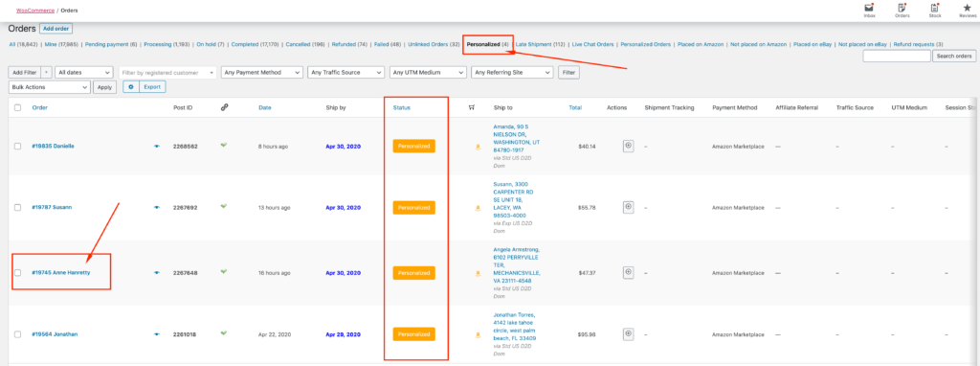Screen dimensions: 980x366
Task: Click action button for order #19835 Danielle
Action: 628,145
